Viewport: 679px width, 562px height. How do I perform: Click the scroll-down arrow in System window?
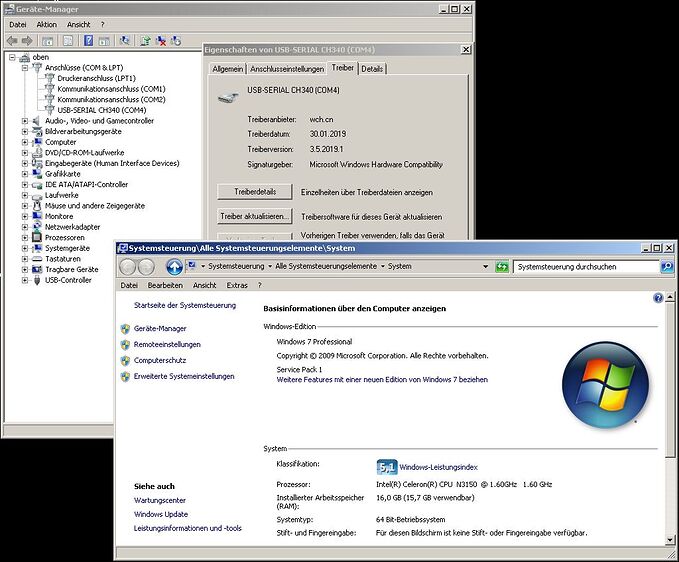click(x=670, y=539)
